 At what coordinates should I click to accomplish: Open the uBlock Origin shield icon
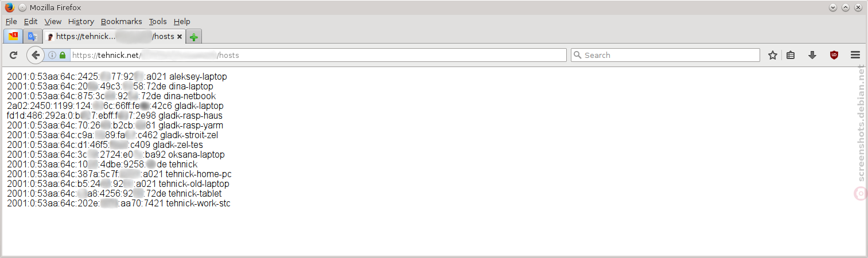[834, 55]
